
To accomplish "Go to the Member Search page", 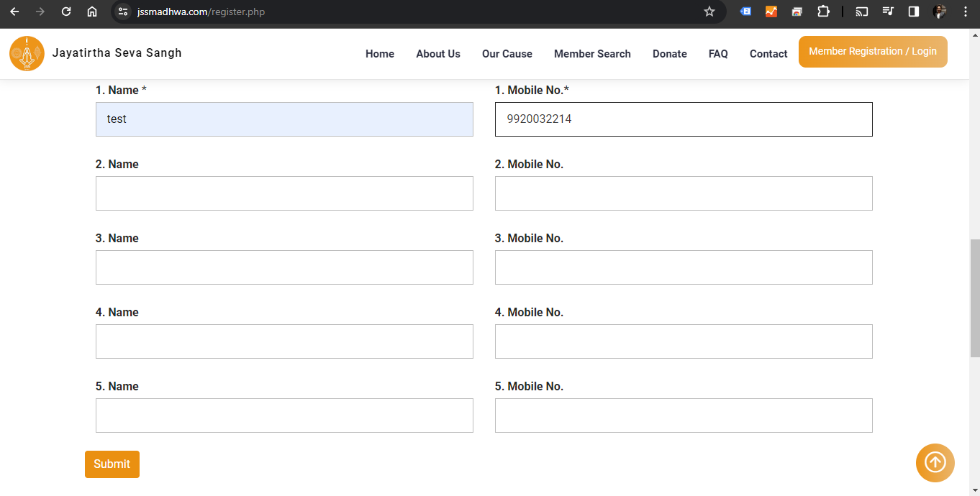I will 591,54.
